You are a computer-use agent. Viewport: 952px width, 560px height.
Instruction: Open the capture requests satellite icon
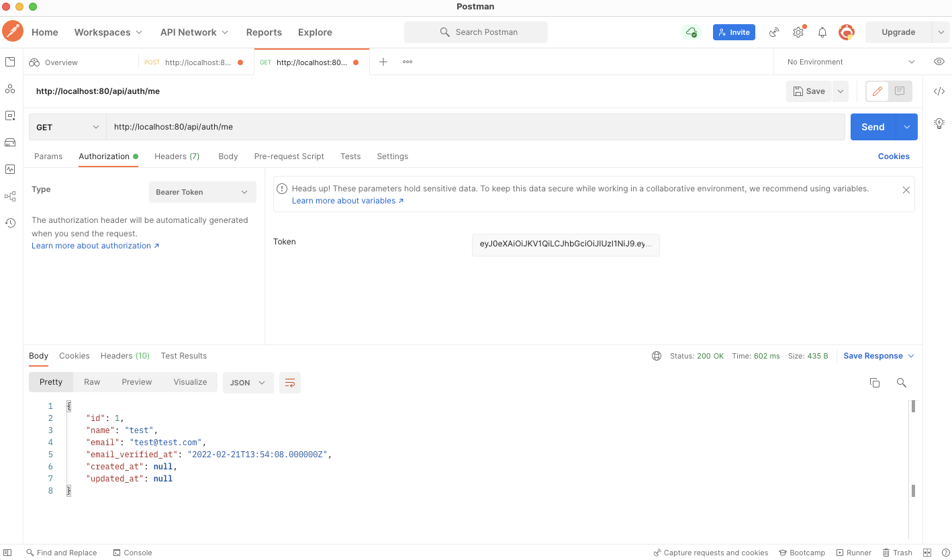click(774, 32)
